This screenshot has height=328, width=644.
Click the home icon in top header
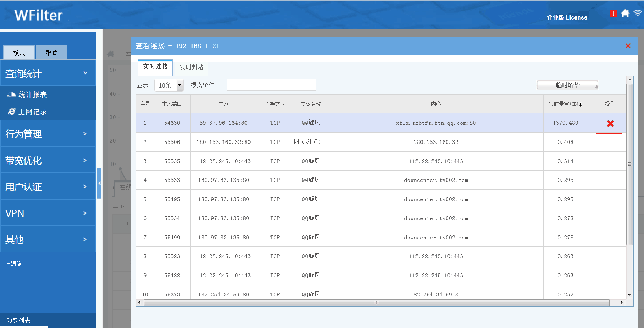(625, 13)
